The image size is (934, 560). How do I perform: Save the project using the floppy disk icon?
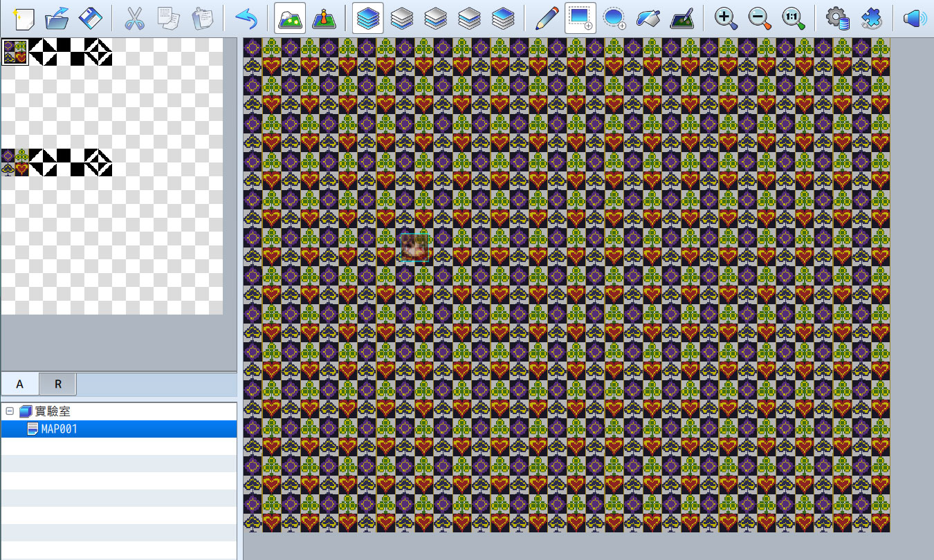tap(90, 19)
